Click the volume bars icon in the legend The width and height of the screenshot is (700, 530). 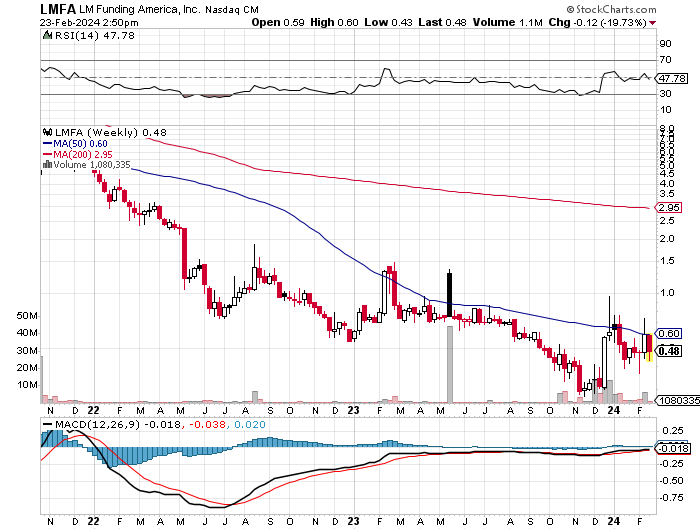tap(47, 164)
